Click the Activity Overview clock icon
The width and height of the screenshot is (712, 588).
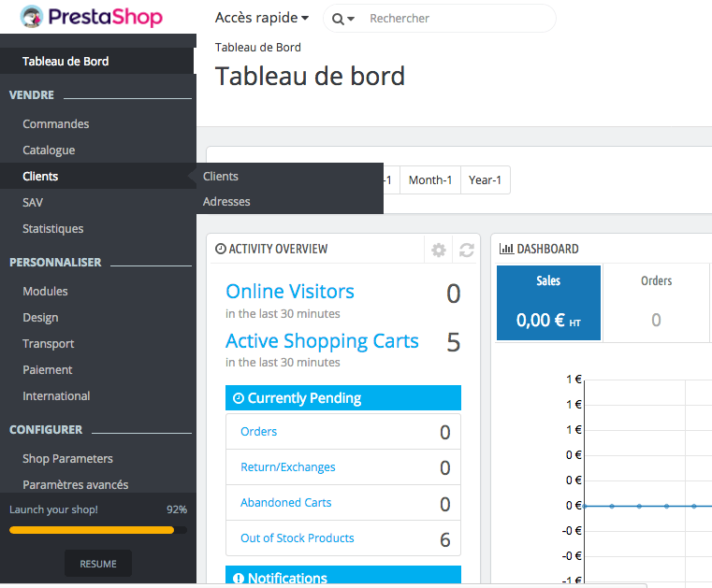tap(221, 249)
